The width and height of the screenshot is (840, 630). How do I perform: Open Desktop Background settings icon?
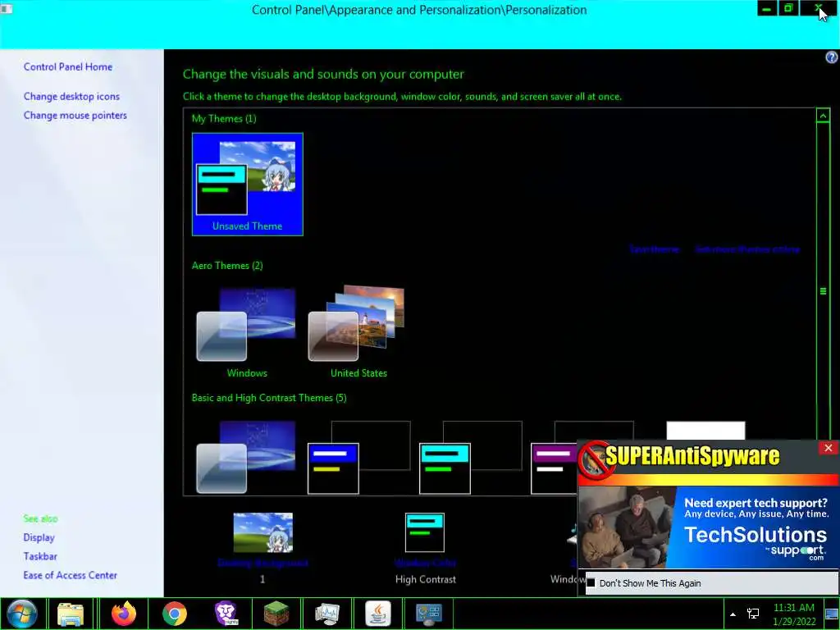[x=263, y=532]
